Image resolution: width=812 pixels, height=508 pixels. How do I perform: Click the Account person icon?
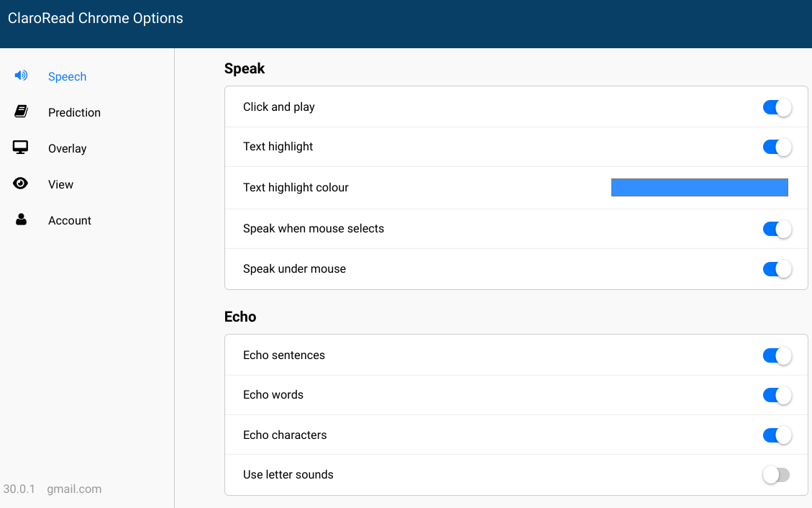tap(21, 219)
